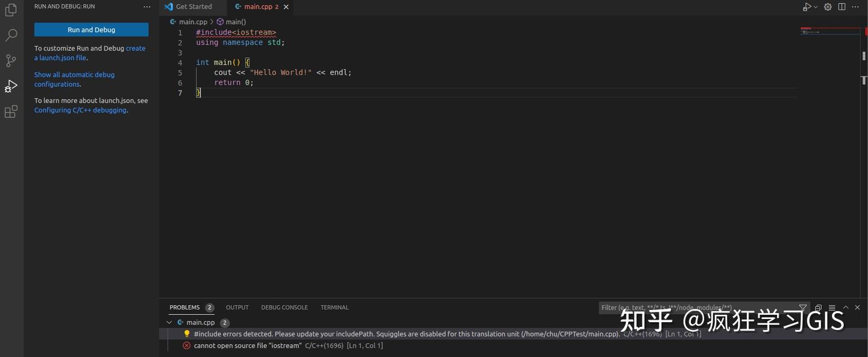Screen dimensions: 868x357
Task: Split the editor to the right
Action: coord(841,7)
